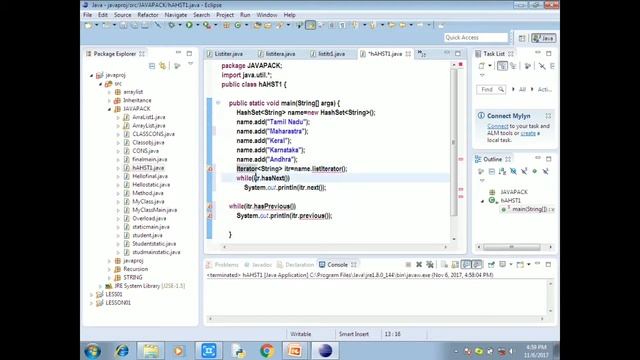The image size is (640, 360).
Task: Open the Source menu
Action: (x=122, y=15)
